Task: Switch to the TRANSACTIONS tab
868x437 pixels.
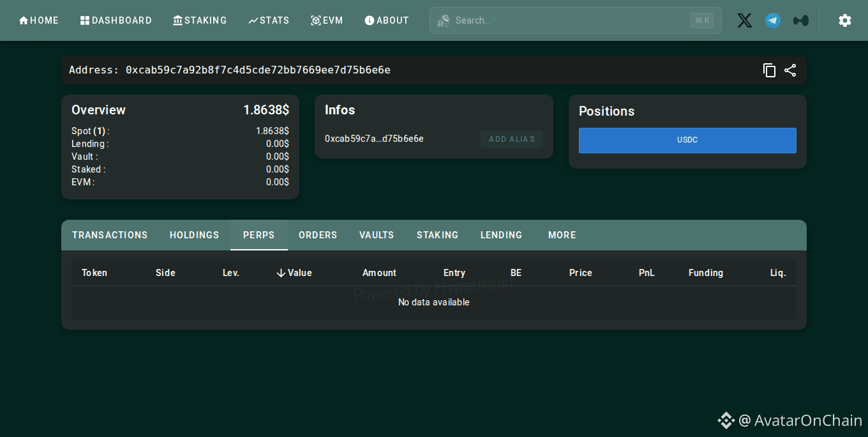Action: [110, 235]
